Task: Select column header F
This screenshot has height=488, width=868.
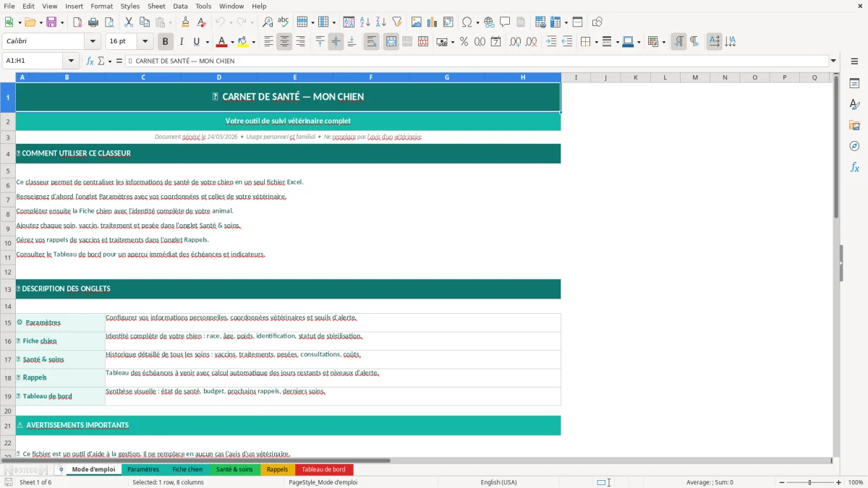Action: [371, 77]
